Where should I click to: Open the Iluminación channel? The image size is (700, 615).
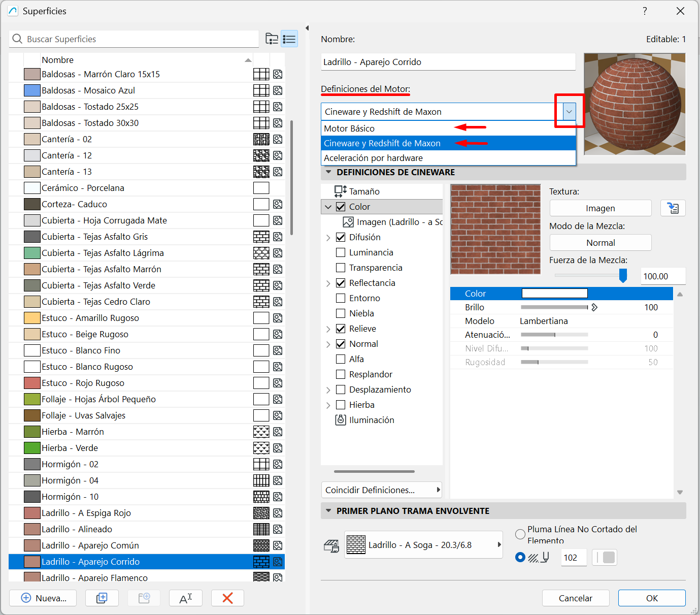coord(371,420)
